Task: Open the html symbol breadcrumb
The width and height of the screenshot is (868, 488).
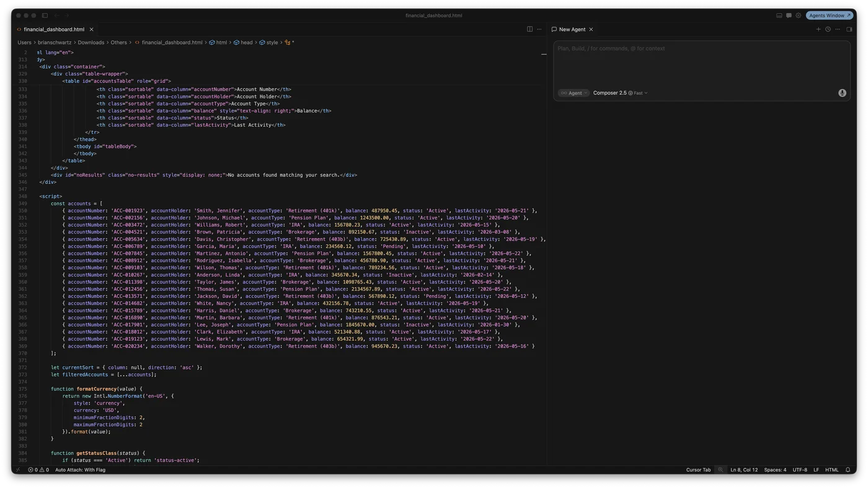Action: (x=218, y=43)
